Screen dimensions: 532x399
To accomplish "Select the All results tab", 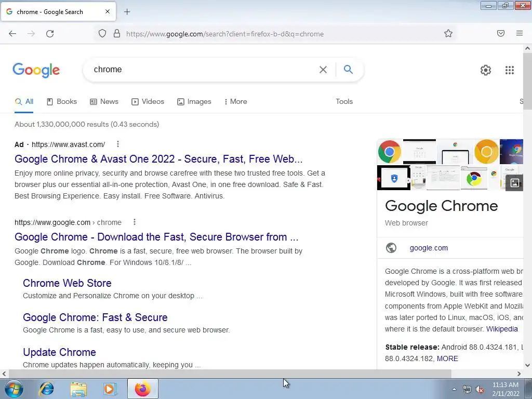I will (x=24, y=101).
